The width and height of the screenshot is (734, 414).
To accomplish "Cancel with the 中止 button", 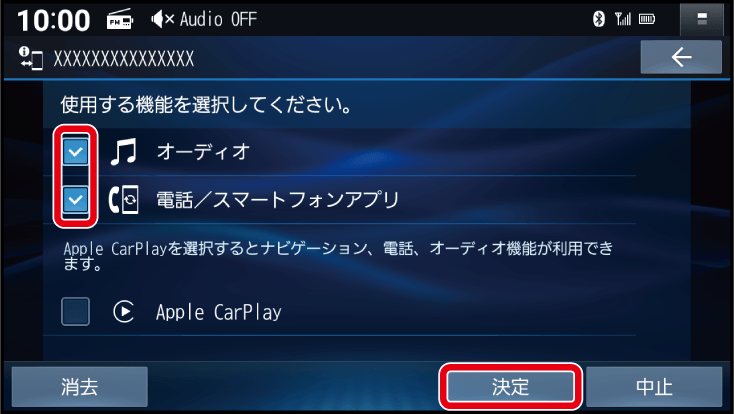I will click(x=654, y=387).
